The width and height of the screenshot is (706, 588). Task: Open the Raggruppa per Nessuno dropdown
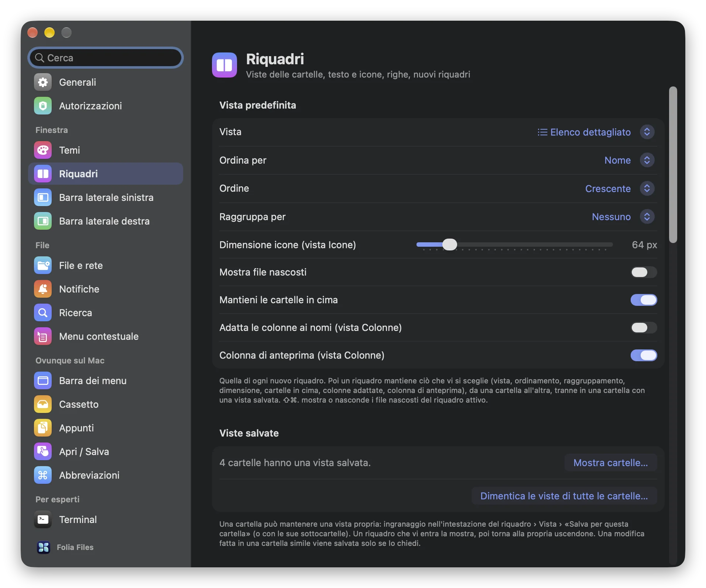click(623, 217)
